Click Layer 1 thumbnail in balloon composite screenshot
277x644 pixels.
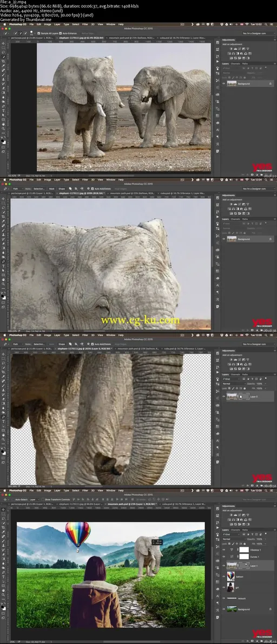pos(232,566)
